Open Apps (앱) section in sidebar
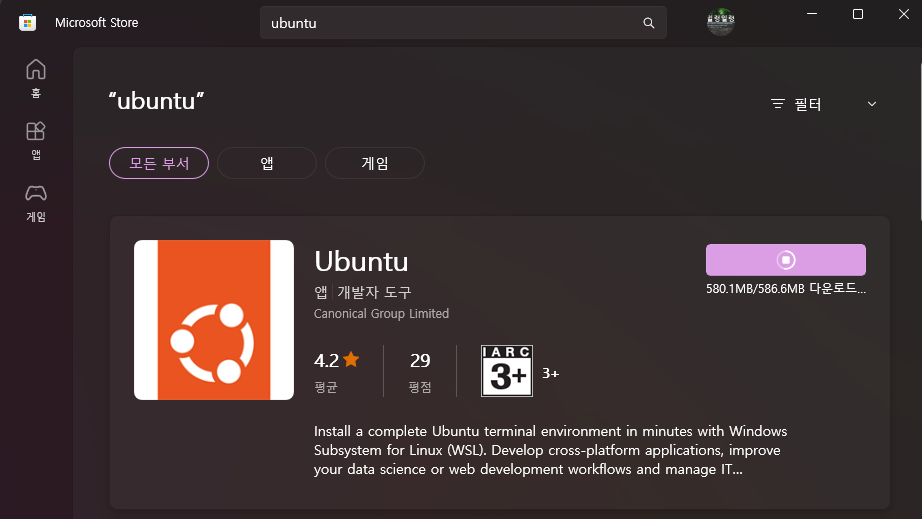The width and height of the screenshot is (922, 519). [x=36, y=140]
